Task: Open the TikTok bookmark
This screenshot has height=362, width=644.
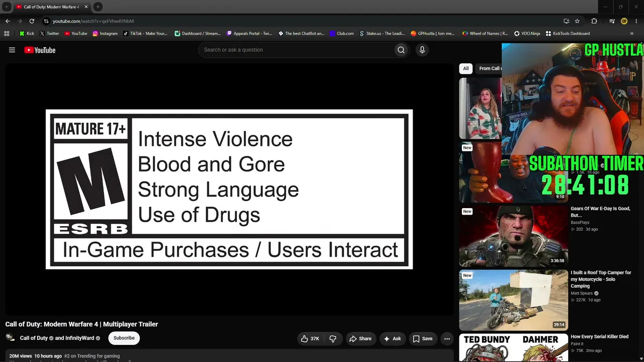Action: coord(145,34)
